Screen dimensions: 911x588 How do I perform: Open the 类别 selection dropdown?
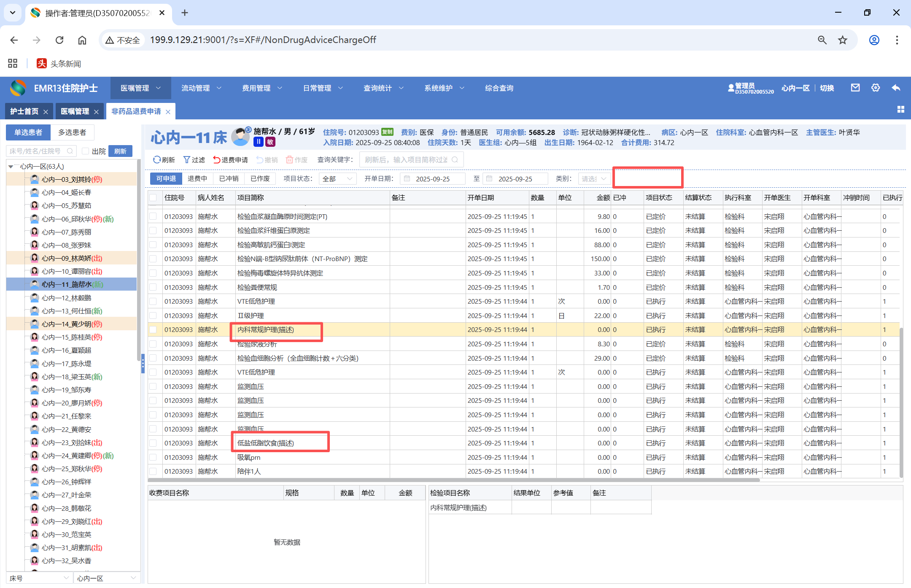tap(594, 179)
